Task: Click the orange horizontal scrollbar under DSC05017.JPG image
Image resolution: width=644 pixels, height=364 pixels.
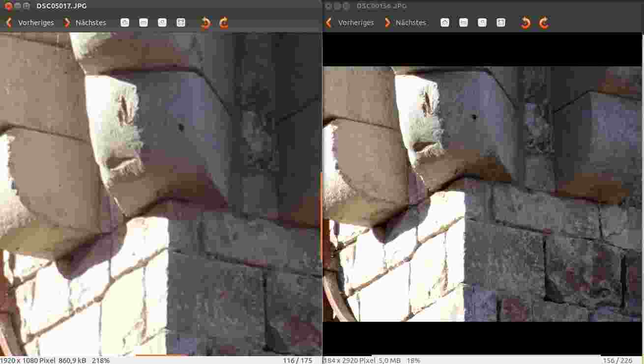Action: [x=161, y=354]
